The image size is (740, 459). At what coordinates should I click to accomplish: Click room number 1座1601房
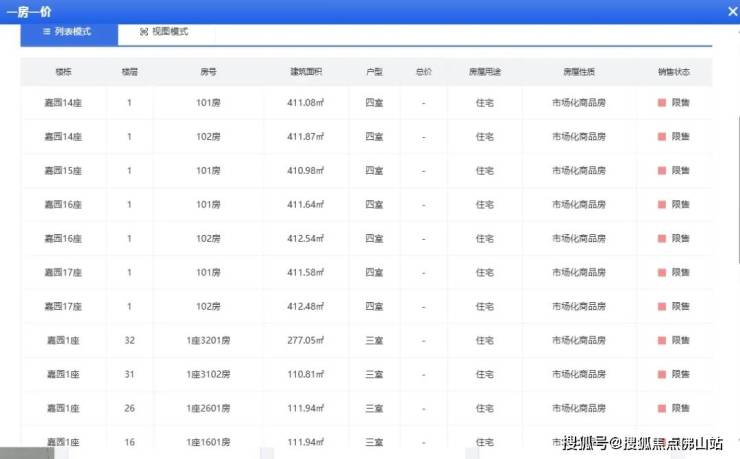[208, 442]
